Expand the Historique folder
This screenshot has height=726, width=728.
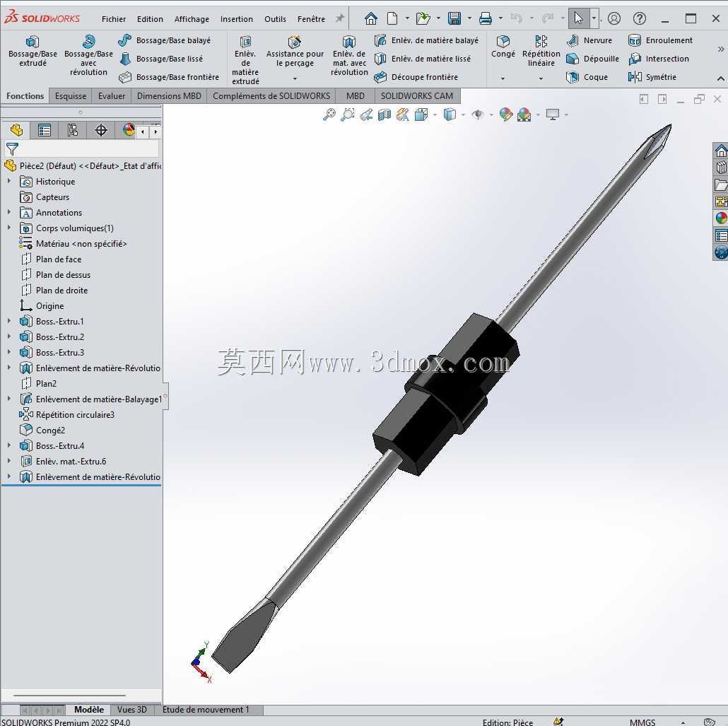8,181
